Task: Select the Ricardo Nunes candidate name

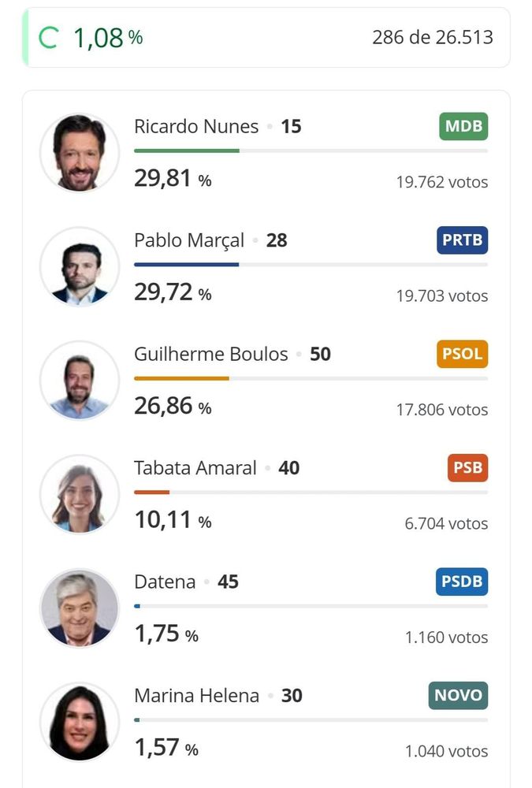Action: (x=196, y=127)
